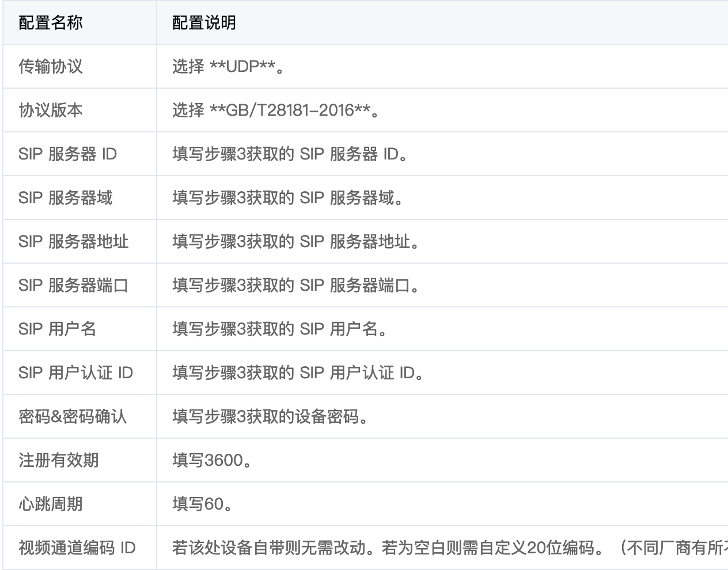Click the 配置名称 column header
Screen dimensions: 728x570
pyautogui.click(x=51, y=23)
